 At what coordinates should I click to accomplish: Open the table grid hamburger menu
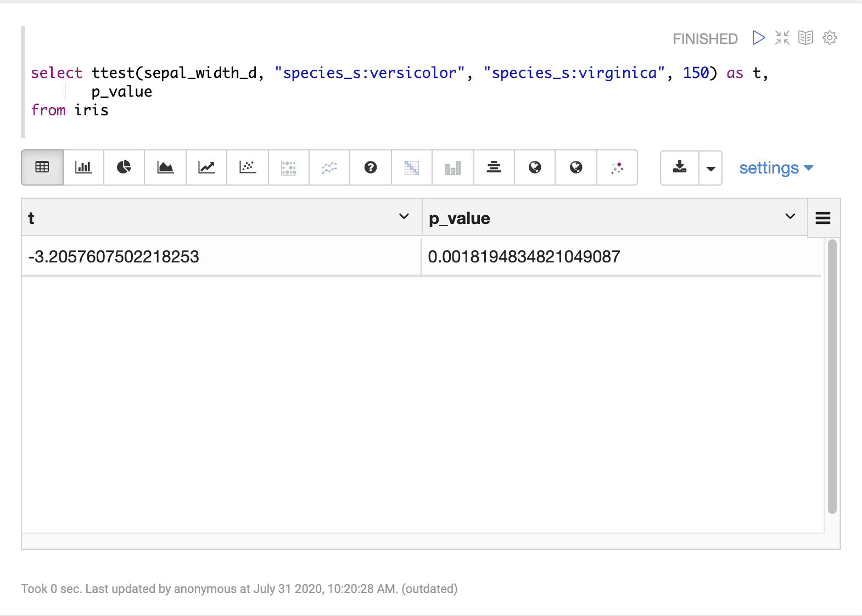[823, 218]
